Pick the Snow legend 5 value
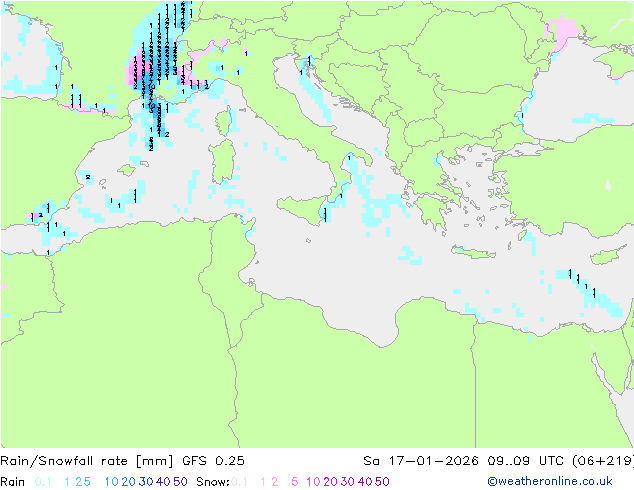The image size is (634, 490). [x=295, y=482]
